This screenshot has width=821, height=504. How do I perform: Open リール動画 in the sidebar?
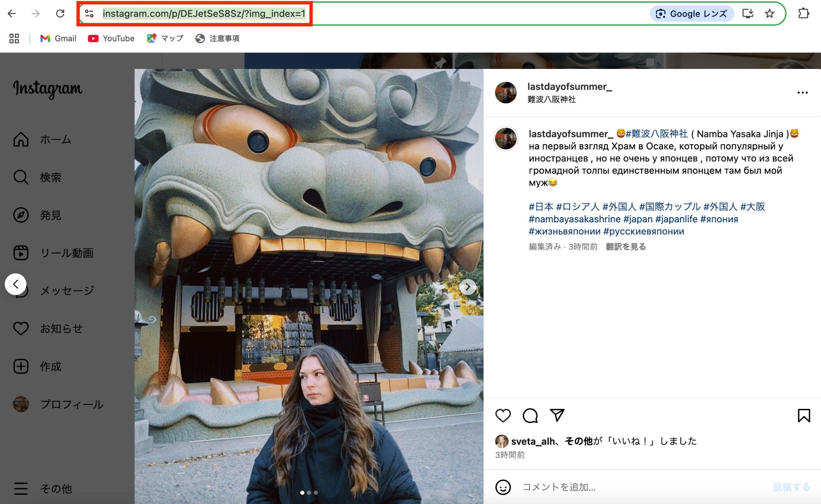[53, 253]
